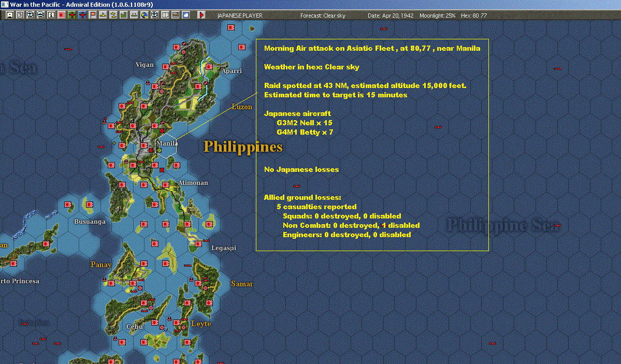Viewport: 621px width, 364px height.
Task: Select red plane on green background icon
Action: 71,15
